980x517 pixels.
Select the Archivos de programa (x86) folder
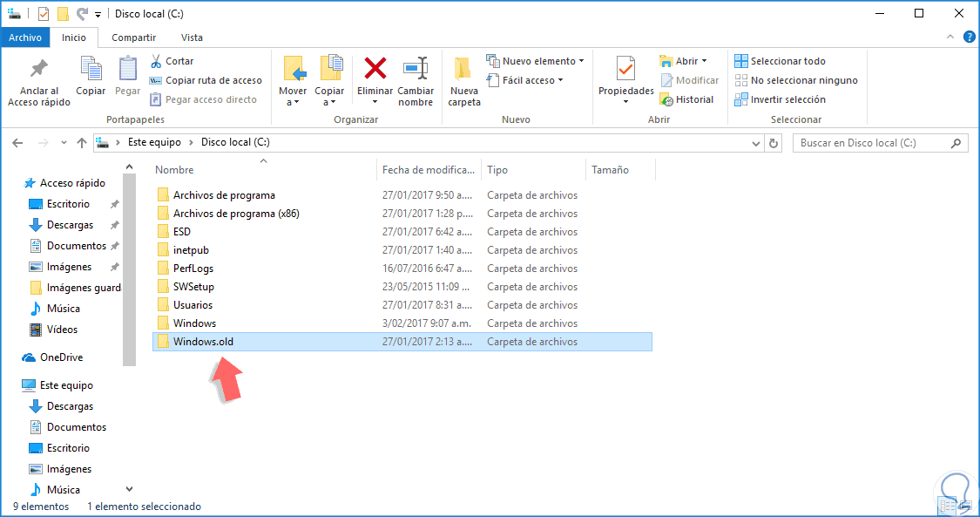402,214
